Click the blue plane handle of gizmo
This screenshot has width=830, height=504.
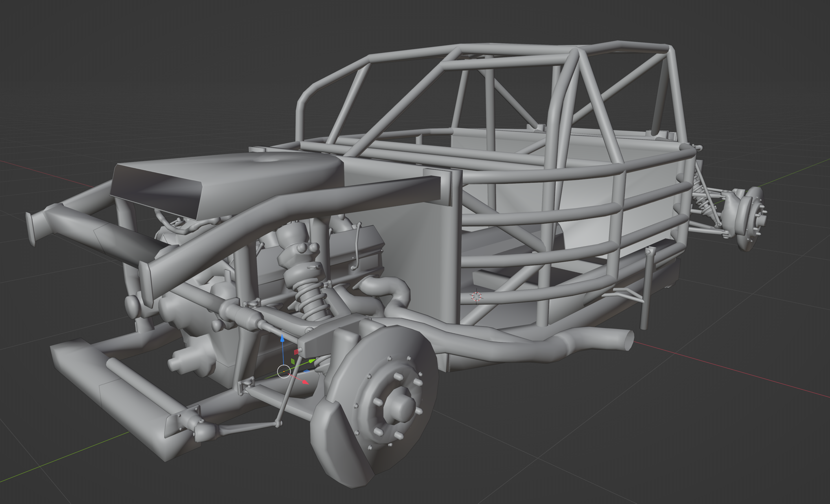click(306, 371)
